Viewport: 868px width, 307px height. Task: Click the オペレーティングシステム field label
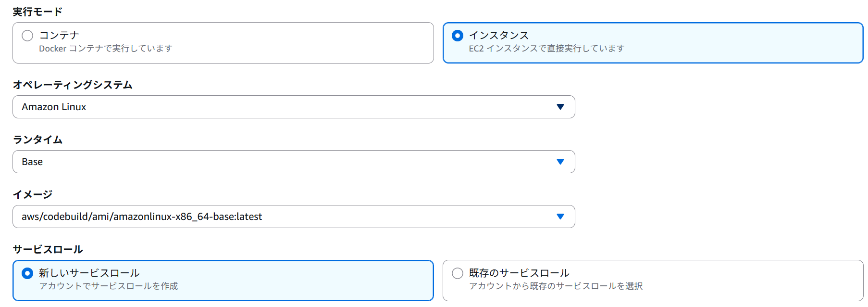(x=73, y=85)
